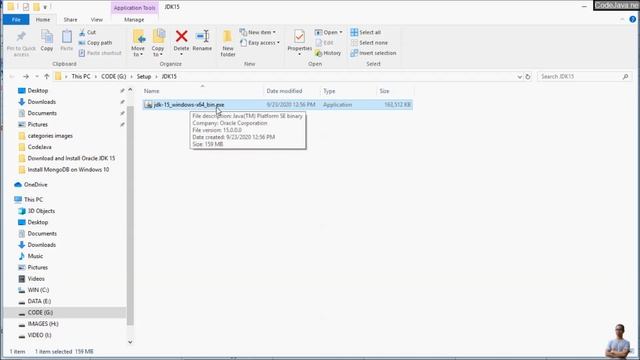
Task: Open the New item dropdown
Action: pos(258,32)
